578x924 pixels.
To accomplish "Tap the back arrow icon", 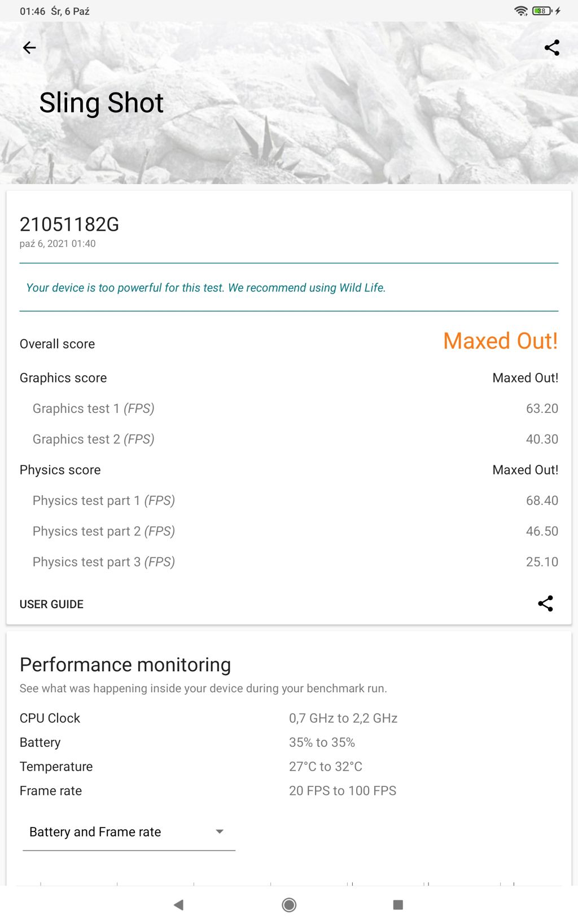I will click(29, 48).
